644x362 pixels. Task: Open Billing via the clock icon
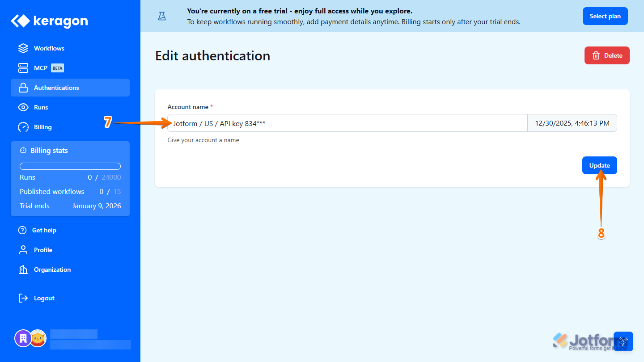[x=23, y=127]
